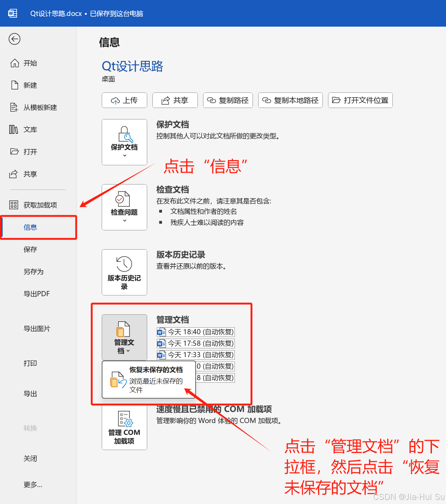
Task: Click the document title Qt设计思路
Action: [x=132, y=66]
